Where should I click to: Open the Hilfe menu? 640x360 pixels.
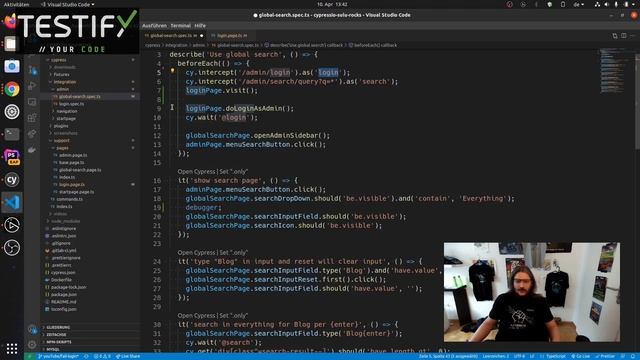coord(200,26)
